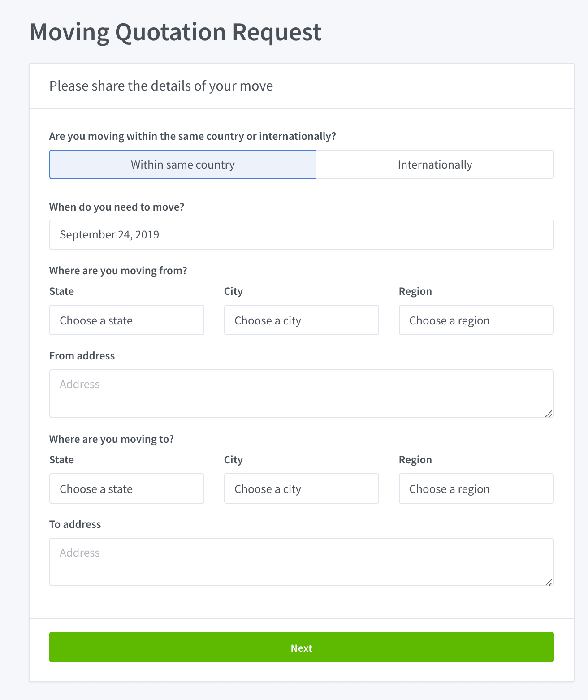The width and height of the screenshot is (588, 700).
Task: Expand the moving-from City dropdown
Action: point(301,320)
